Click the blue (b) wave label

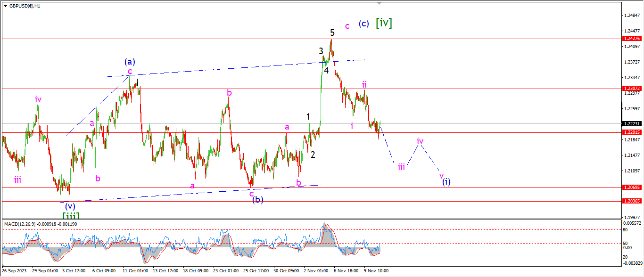pyautogui.click(x=257, y=199)
